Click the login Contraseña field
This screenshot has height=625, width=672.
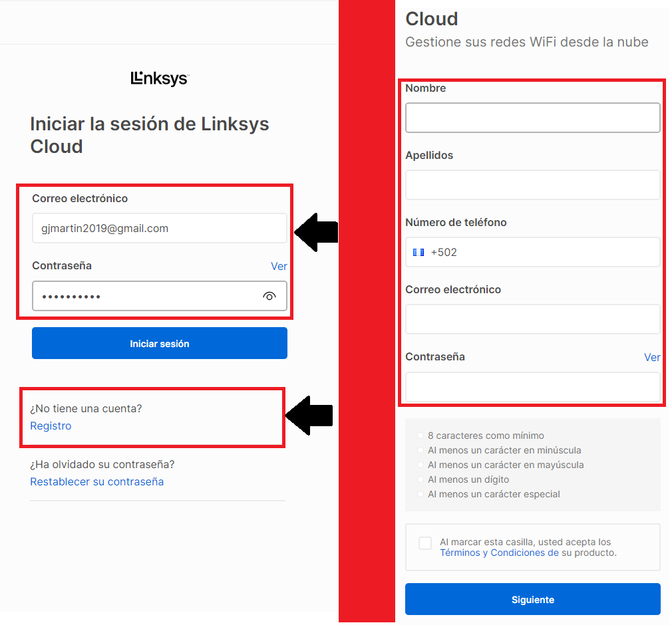coord(146,297)
